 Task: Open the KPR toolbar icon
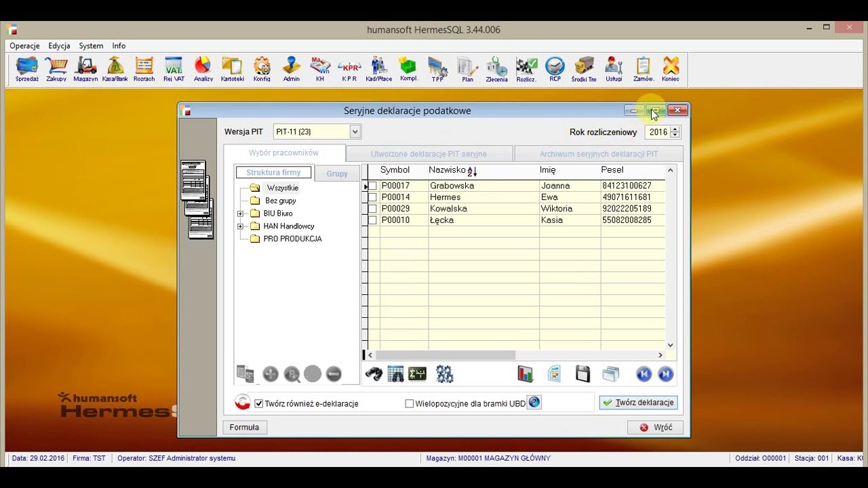[349, 70]
